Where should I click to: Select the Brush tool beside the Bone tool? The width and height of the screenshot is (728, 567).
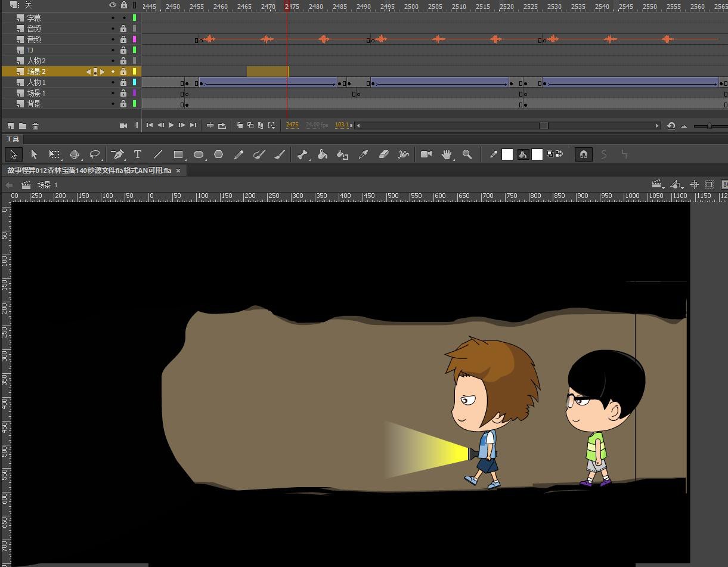pyautogui.click(x=280, y=154)
